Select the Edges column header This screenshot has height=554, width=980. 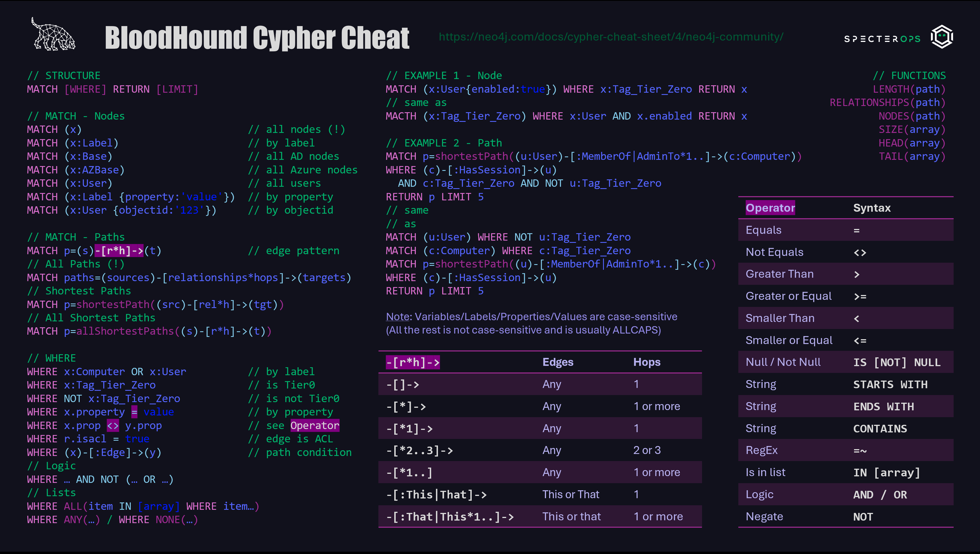[x=558, y=362]
